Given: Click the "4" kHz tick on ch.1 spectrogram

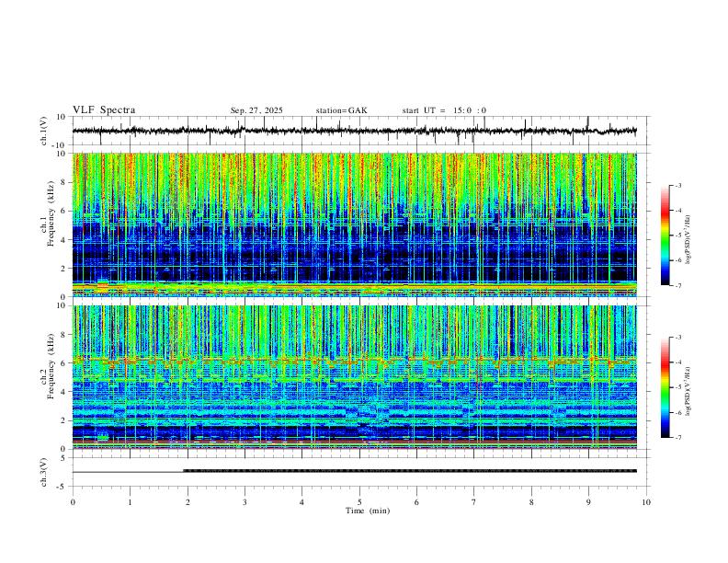Looking at the screenshot, I should click(64, 240).
